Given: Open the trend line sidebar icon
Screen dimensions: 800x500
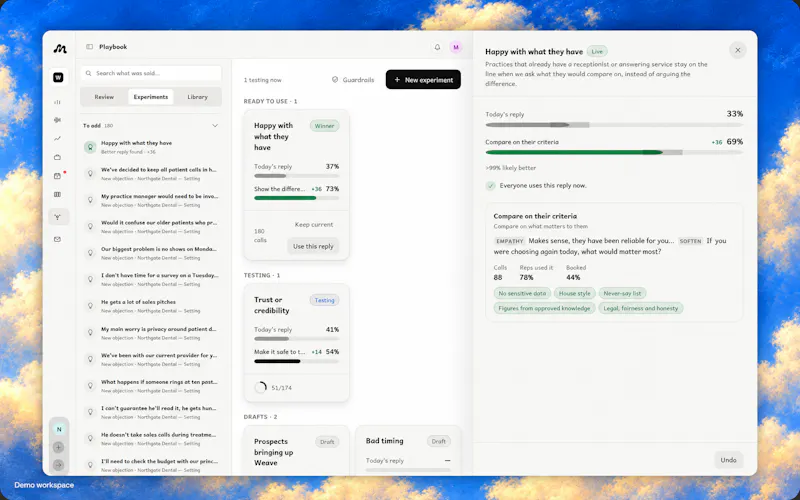Looking at the screenshot, I should click(x=58, y=138).
